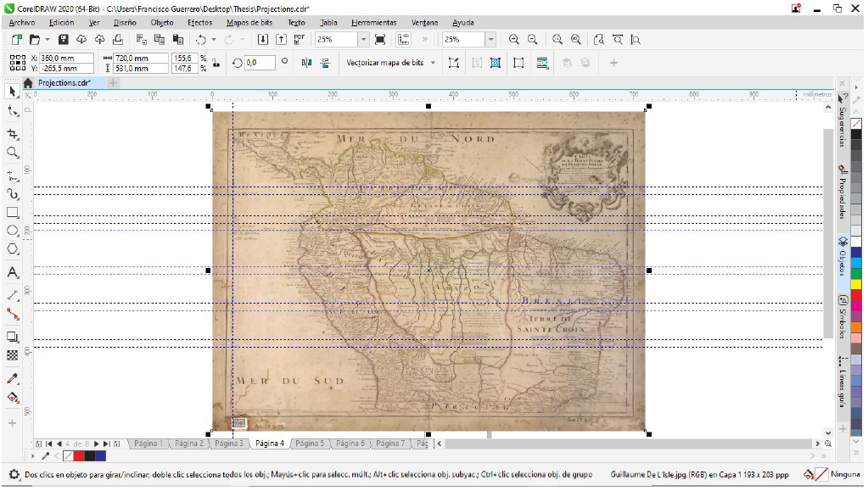
Task: Click the Print icon in toolbar
Action: point(119,40)
